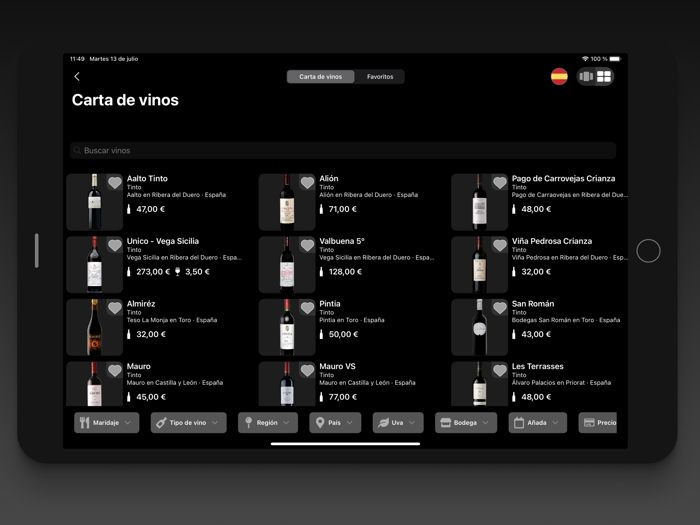Open the Viña Pedrosa Crianza bottle image

coord(479,264)
